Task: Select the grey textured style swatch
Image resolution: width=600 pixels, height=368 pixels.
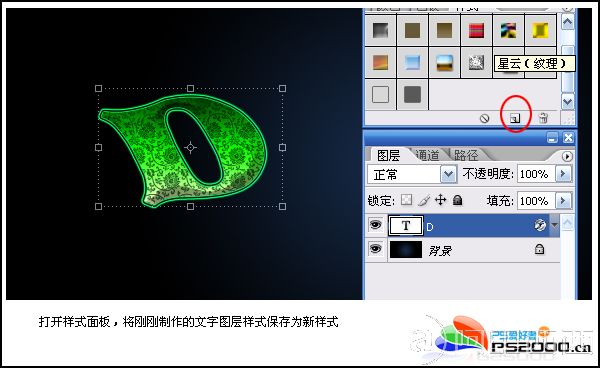Action: (476, 62)
